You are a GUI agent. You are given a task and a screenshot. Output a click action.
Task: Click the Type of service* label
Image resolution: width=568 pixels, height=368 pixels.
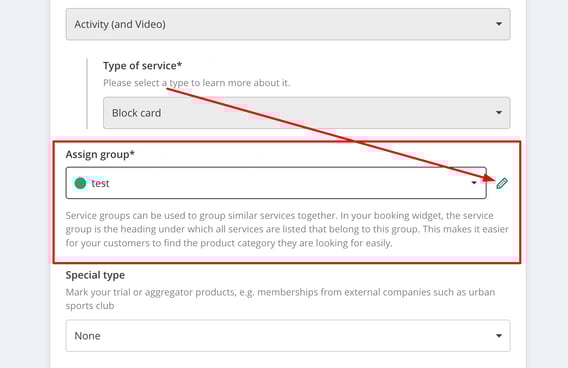142,66
